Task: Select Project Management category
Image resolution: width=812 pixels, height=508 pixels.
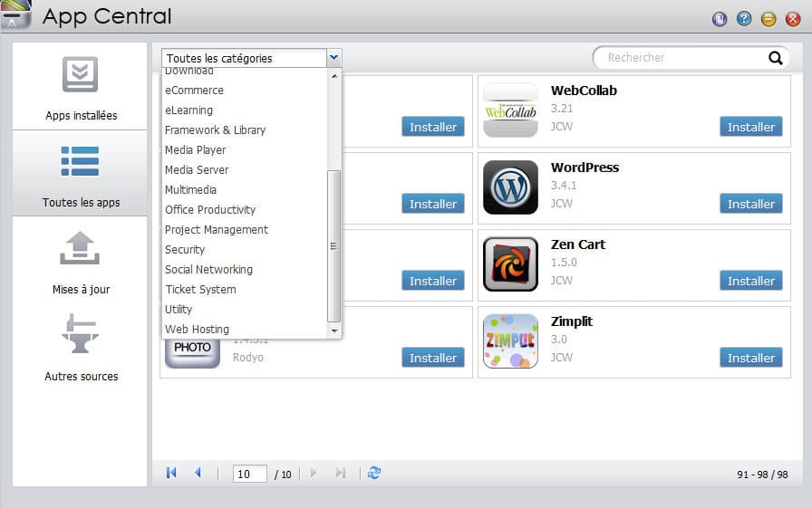Action: pos(245,230)
